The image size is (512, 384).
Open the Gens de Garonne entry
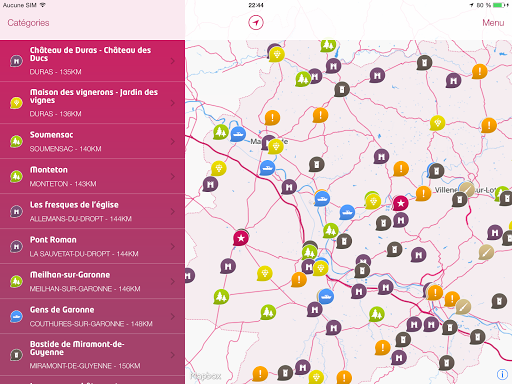point(92,316)
